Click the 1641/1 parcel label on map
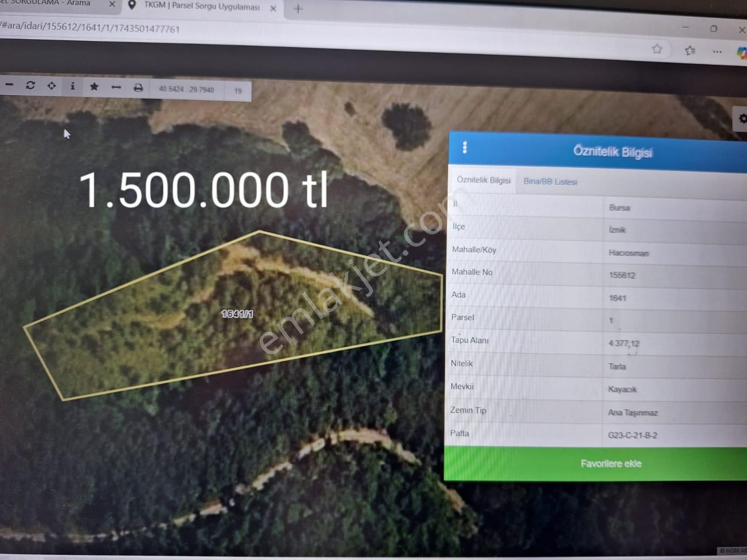 point(237,314)
